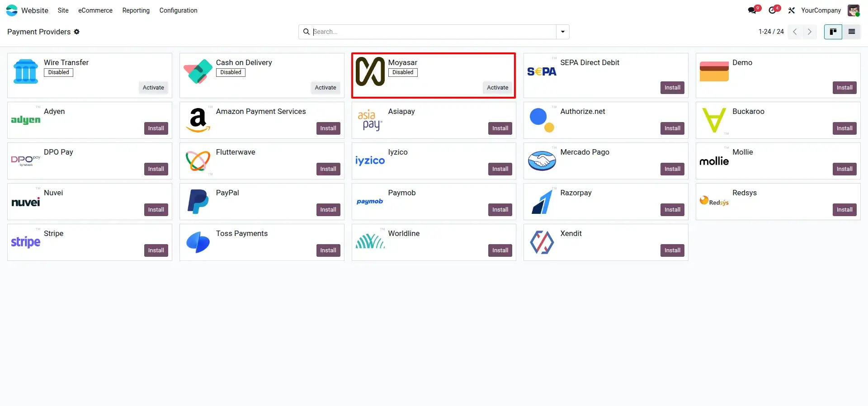The height and width of the screenshot is (406, 868).
Task: Install the Redsys provider
Action: click(844, 210)
